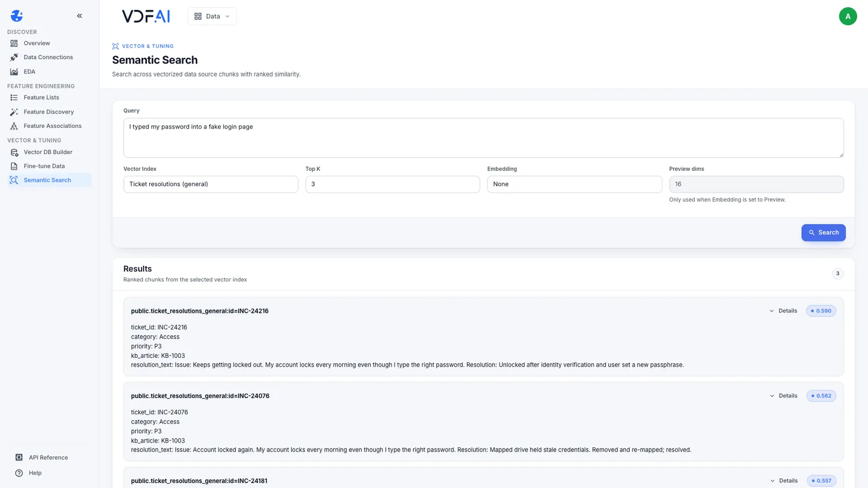Click the Feature Associations icon

[14, 126]
